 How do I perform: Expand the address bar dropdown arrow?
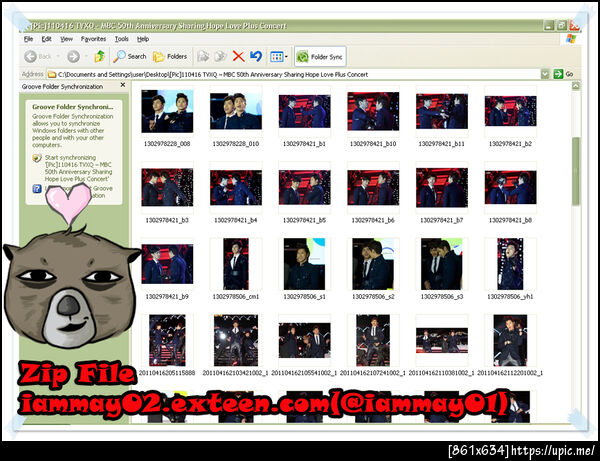(545, 74)
